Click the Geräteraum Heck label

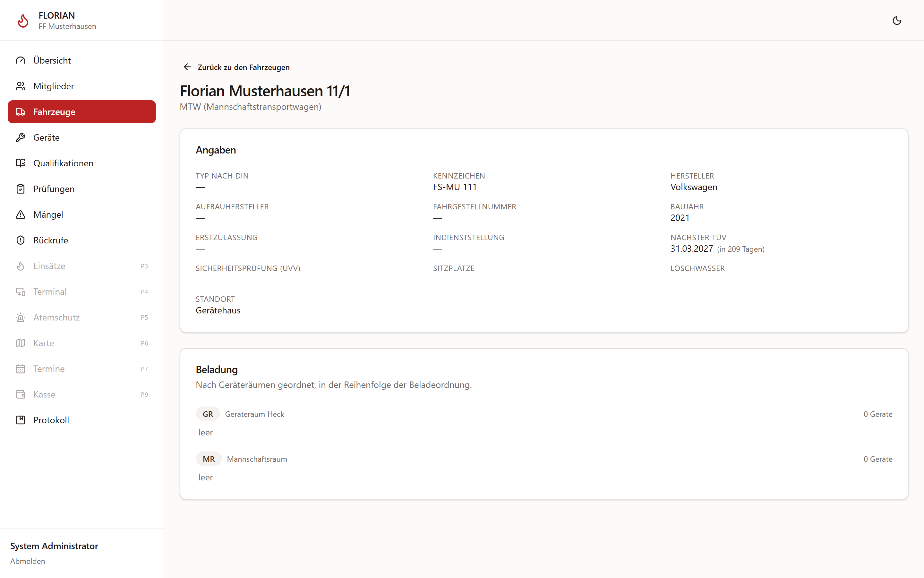[x=255, y=414]
